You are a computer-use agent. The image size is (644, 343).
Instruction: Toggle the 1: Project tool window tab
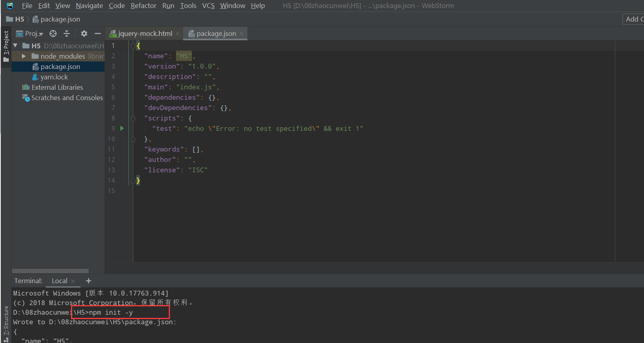tap(6, 46)
